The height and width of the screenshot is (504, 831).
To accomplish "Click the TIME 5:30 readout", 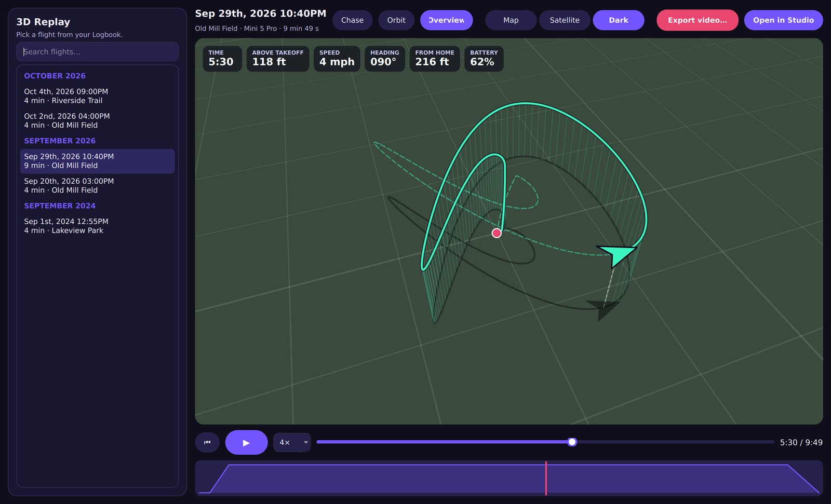I will [x=222, y=59].
